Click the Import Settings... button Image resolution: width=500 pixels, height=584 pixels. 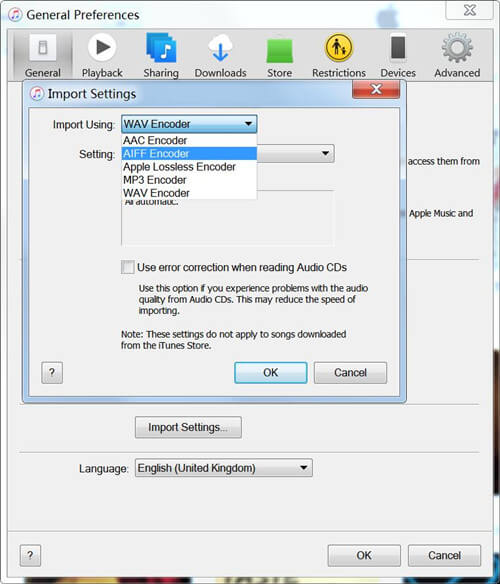click(188, 427)
